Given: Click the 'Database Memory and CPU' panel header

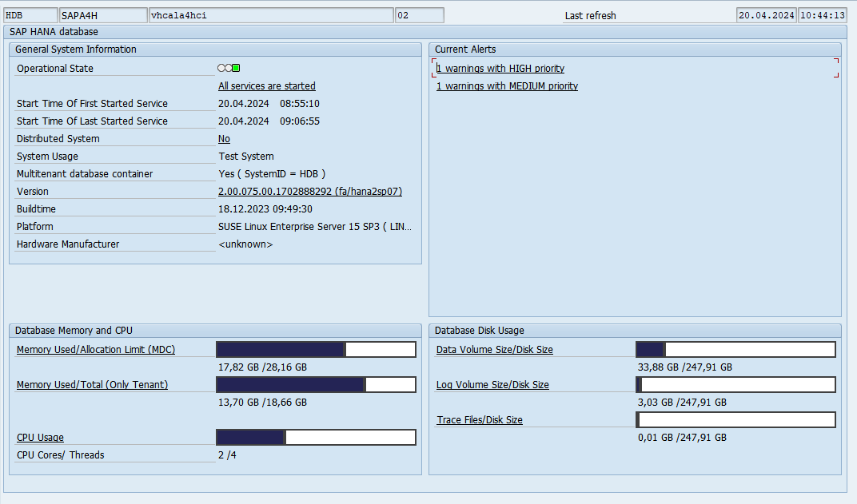Looking at the screenshot, I should point(215,331).
